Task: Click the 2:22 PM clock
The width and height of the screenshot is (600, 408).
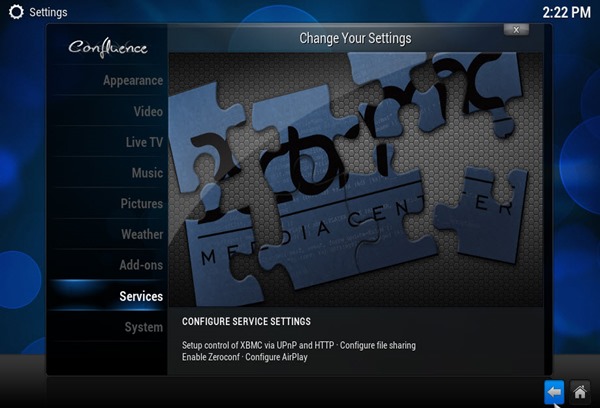Action: pos(566,12)
